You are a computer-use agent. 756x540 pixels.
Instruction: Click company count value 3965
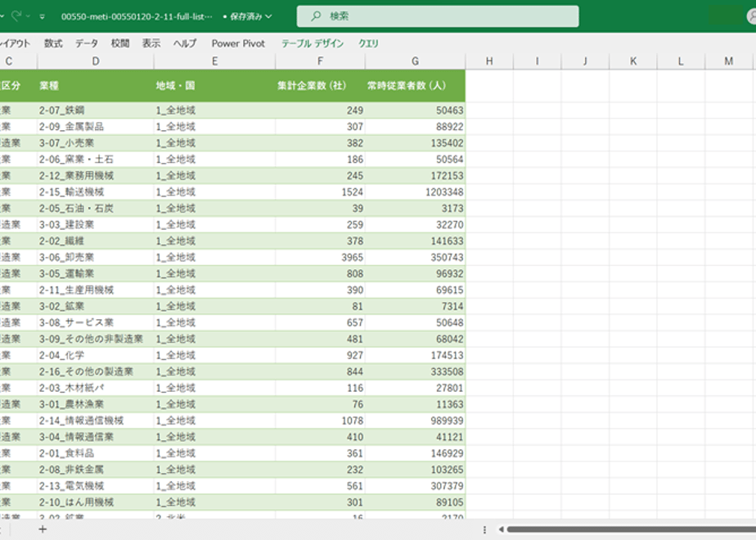[320, 258]
